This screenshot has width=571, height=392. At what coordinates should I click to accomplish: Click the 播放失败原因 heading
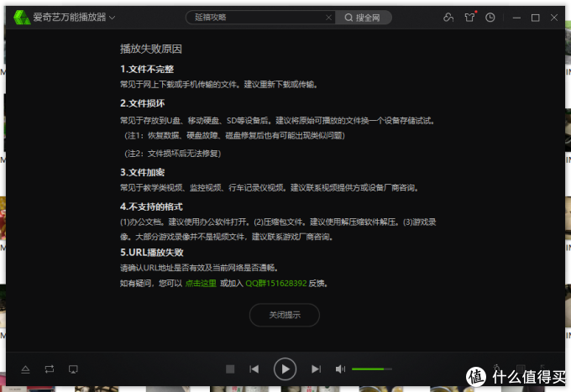pyautogui.click(x=151, y=49)
